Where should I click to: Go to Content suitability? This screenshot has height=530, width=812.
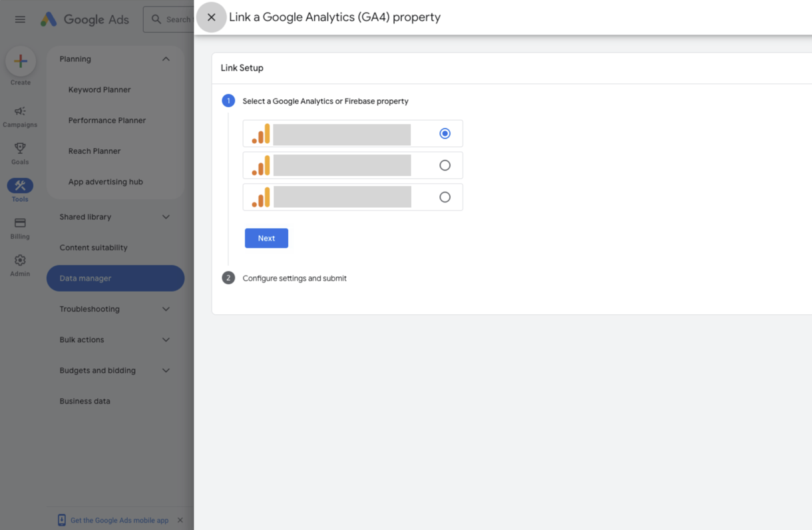[93, 248]
